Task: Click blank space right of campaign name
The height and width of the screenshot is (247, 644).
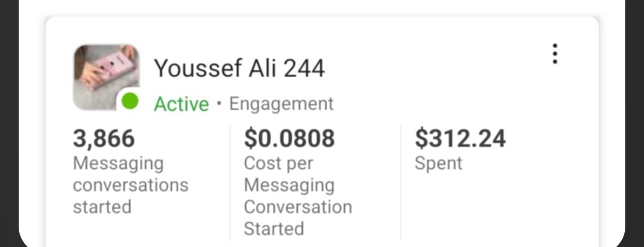Action: (x=441, y=68)
